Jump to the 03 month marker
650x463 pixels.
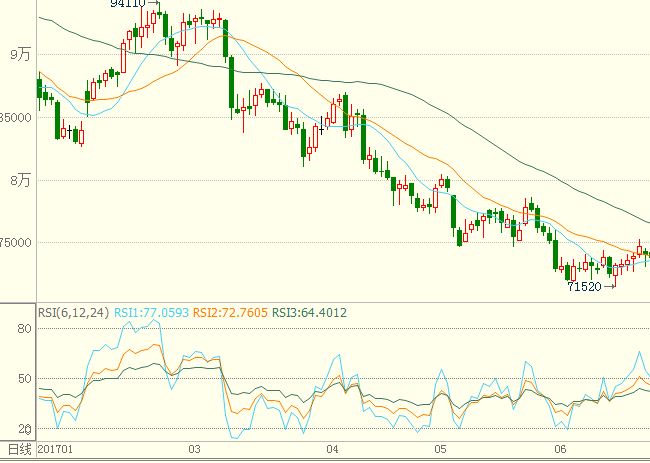(x=194, y=451)
